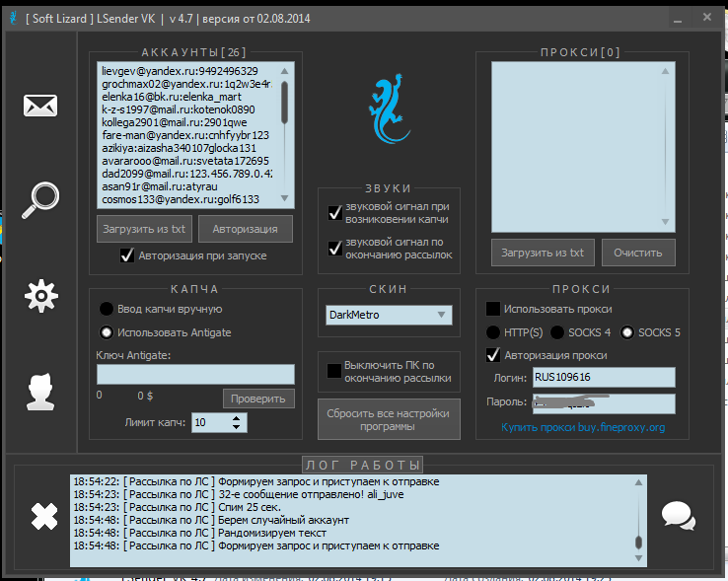Click log line 'Берем случайный аккаунт'
Screen dimensions: 728x581
coord(211,520)
